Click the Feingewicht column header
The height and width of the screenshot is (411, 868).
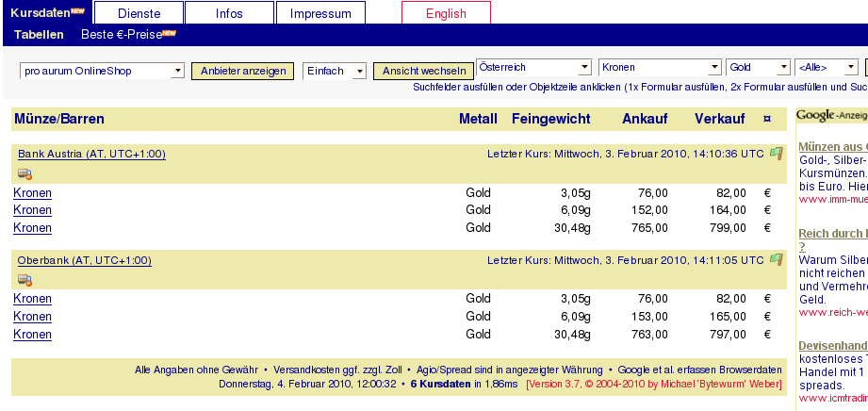550,119
